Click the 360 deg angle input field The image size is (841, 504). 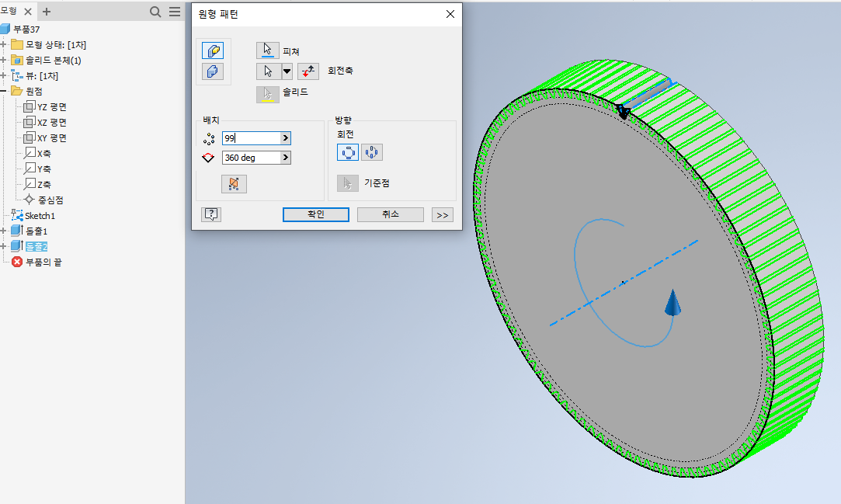coord(250,158)
